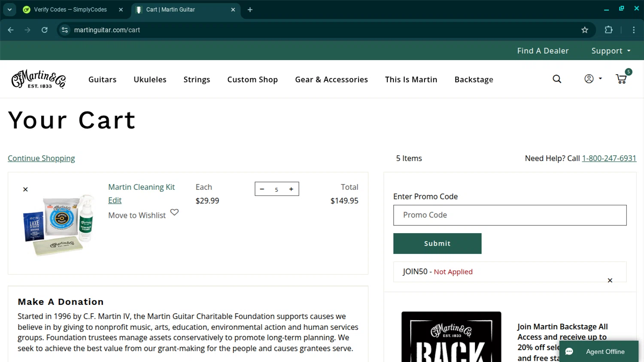Click the browser forward arrow
The image size is (644, 362).
(x=27, y=30)
